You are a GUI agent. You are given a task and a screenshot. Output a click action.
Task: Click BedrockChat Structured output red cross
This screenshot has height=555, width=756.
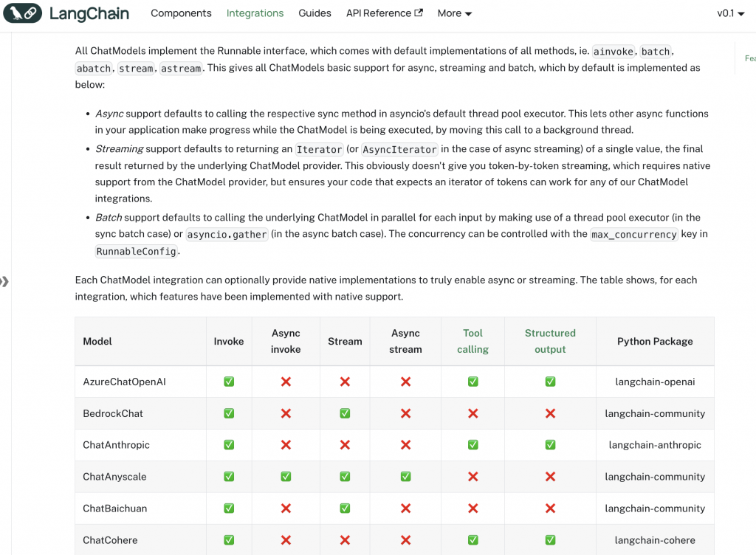550,413
